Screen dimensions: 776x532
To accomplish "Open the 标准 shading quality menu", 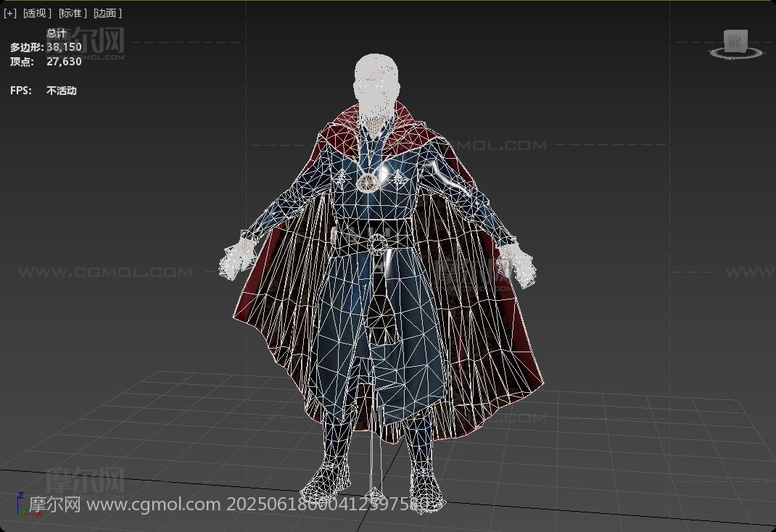I will [x=73, y=13].
